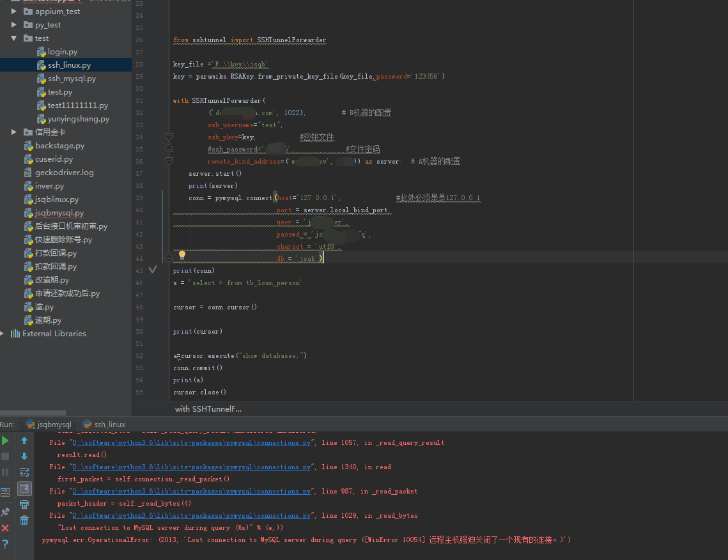Click the Pause output icon
The height and width of the screenshot is (560, 728).
point(5,472)
